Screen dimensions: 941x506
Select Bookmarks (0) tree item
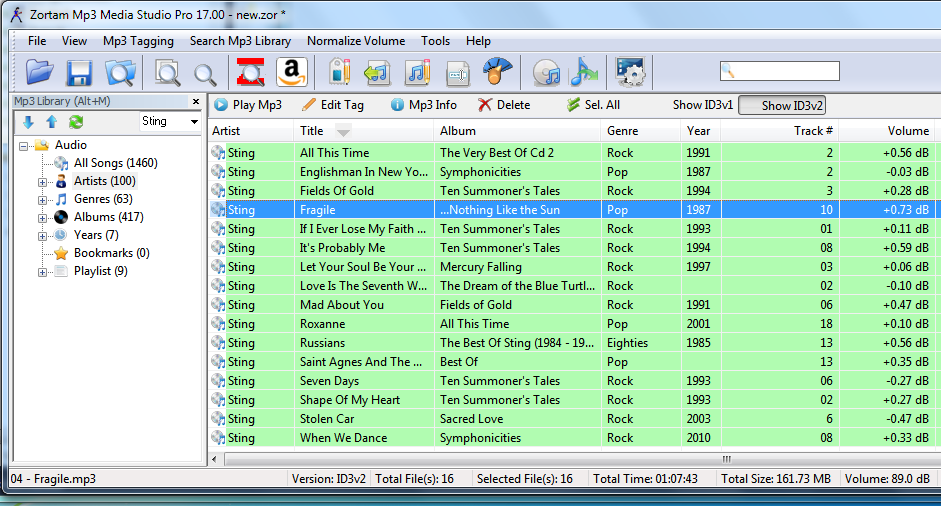(112, 253)
